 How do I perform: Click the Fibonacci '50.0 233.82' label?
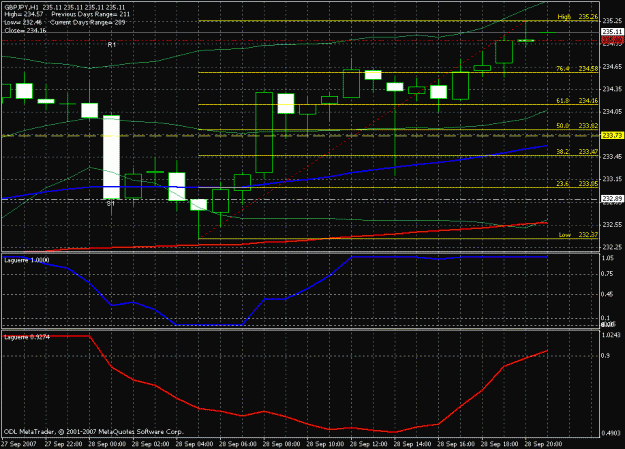[577, 126]
